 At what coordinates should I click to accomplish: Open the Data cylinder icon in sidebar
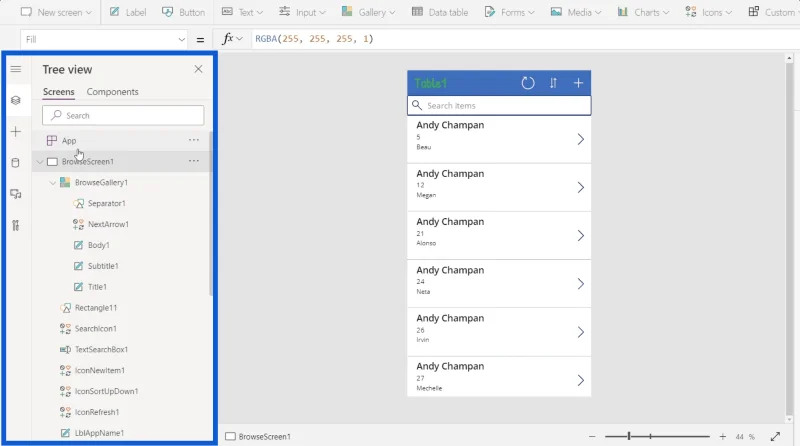tap(16, 163)
